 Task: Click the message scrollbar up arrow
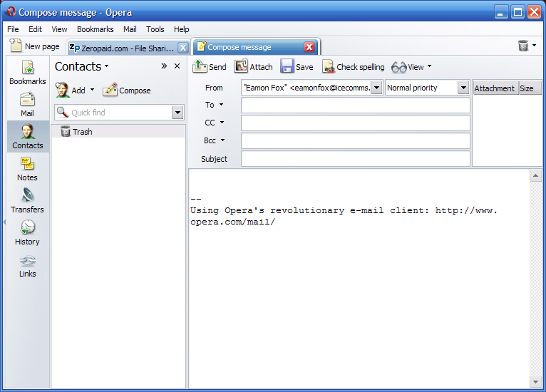(535, 176)
